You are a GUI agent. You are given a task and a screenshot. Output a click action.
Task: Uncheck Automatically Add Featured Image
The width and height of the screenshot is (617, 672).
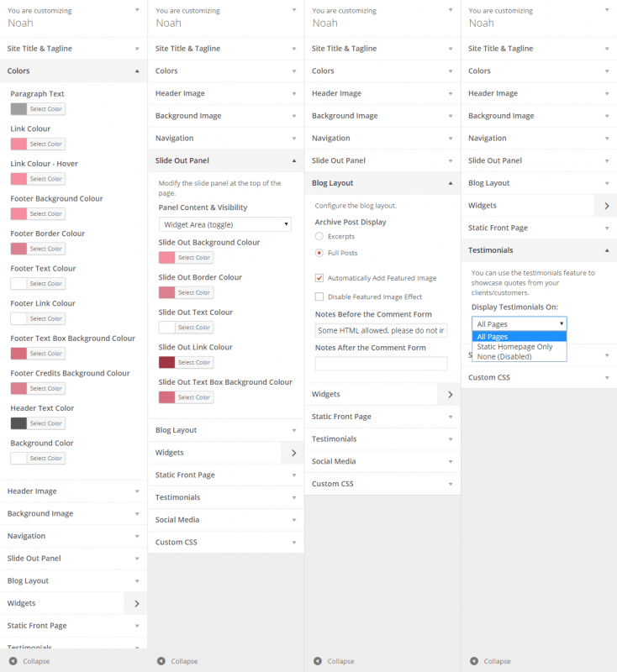(319, 278)
